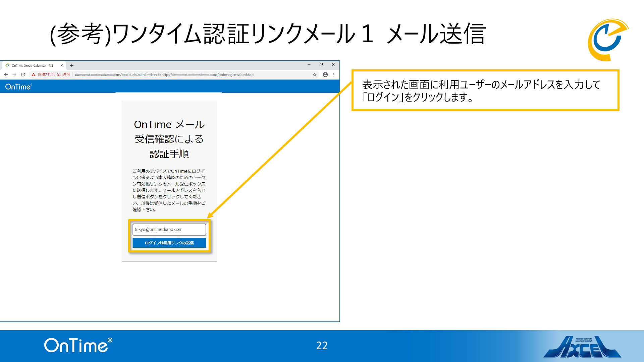Reload the page with refresh icon

pos(23,75)
